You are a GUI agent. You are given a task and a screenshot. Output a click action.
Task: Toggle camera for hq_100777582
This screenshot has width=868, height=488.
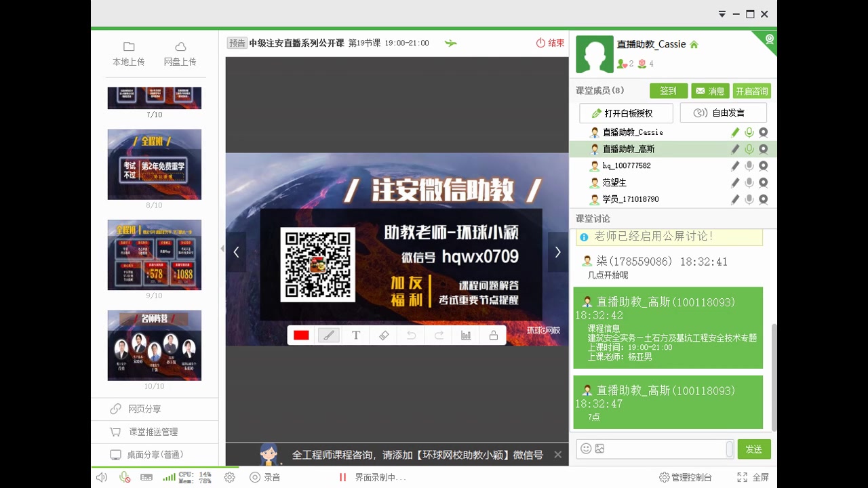[763, 165]
